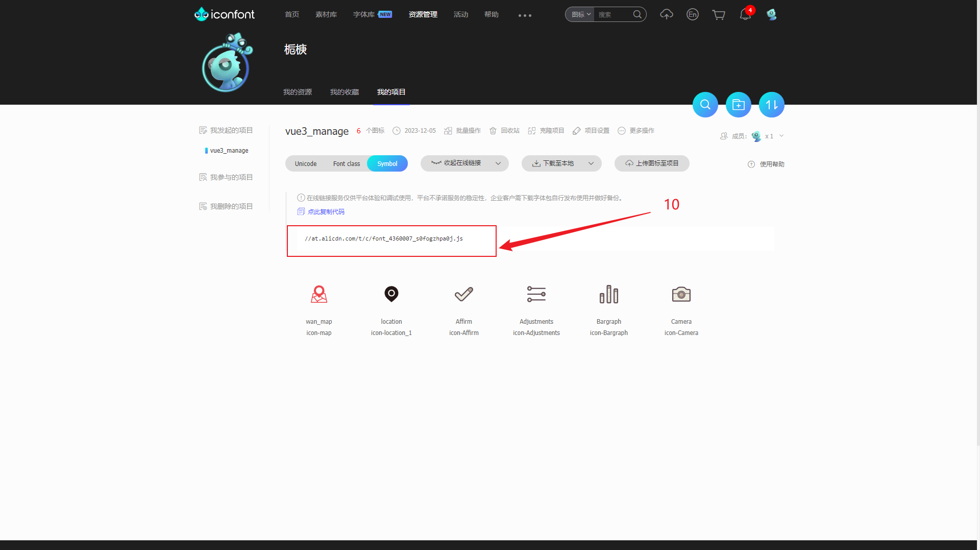Viewport: 980px width, 550px height.
Task: Open the 图标 search scope selector
Action: click(x=579, y=14)
